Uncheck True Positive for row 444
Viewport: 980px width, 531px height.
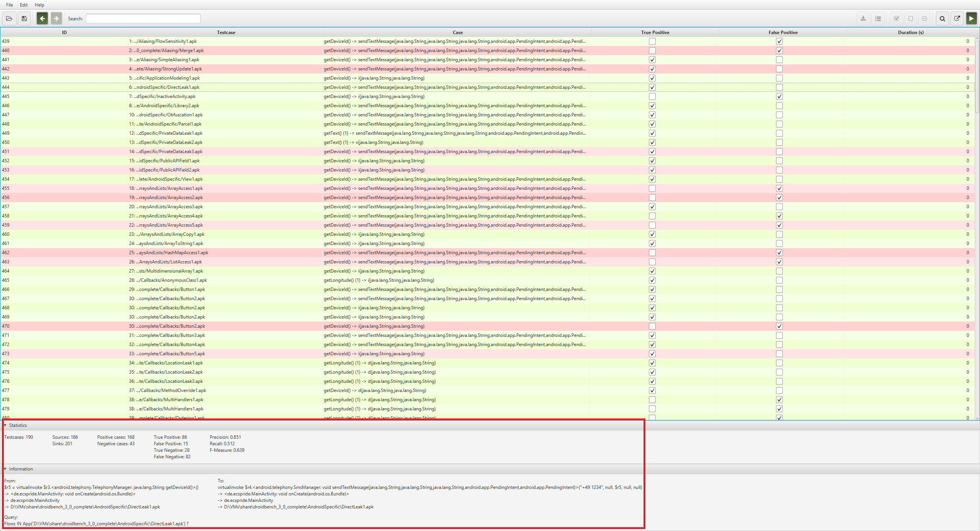click(652, 87)
